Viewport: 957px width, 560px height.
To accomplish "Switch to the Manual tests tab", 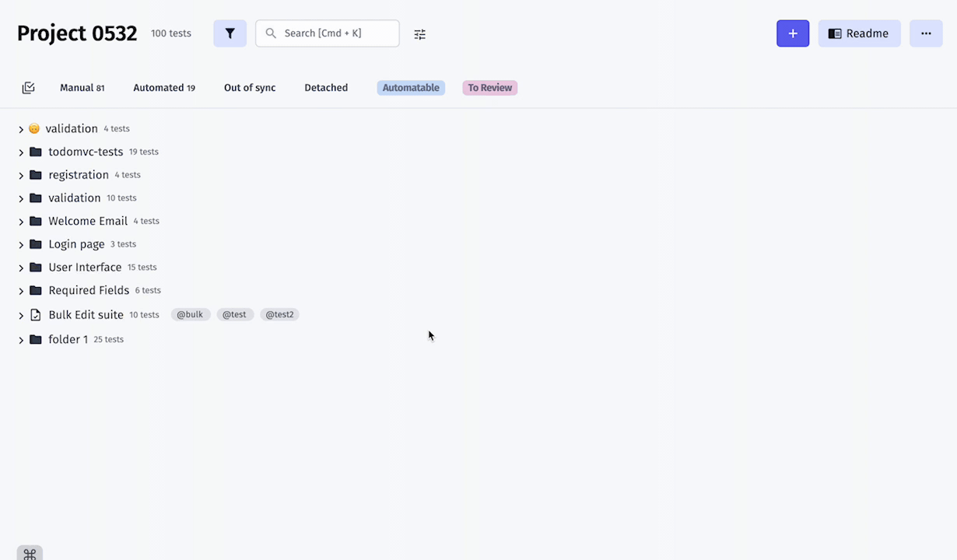I will tap(82, 88).
